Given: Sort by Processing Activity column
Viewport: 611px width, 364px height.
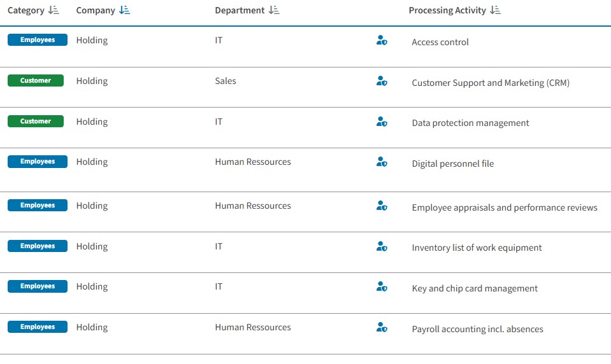Looking at the screenshot, I should [496, 10].
